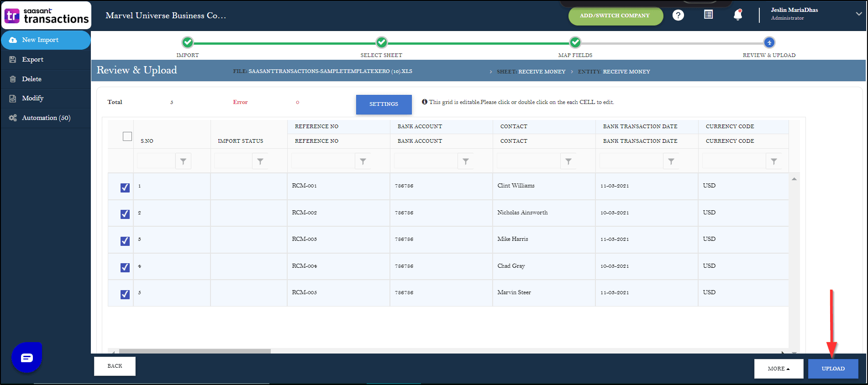Viewport: 868px width, 385px height.
Task: Click the Bank Transaction Date filter input
Action: pos(631,161)
